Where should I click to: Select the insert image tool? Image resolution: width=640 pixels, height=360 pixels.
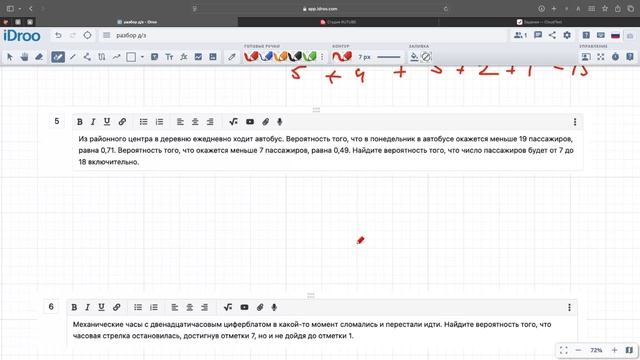coord(213,57)
